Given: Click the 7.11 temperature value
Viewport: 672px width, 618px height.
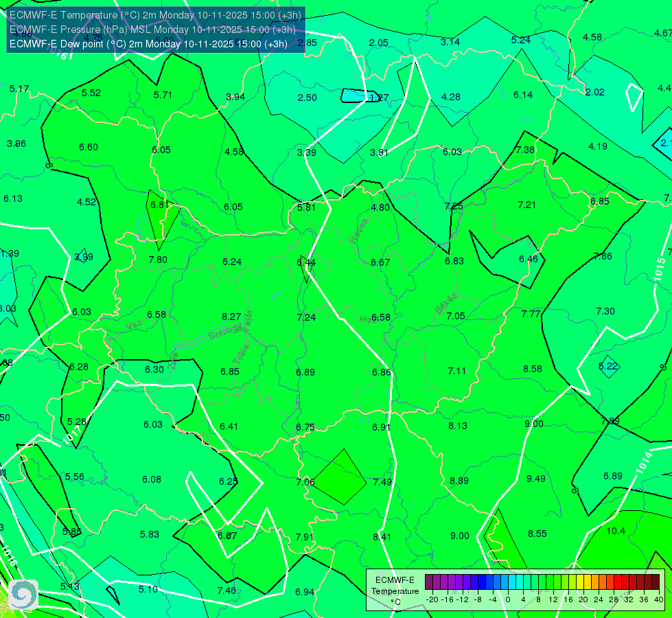Looking at the screenshot, I should click(456, 371).
